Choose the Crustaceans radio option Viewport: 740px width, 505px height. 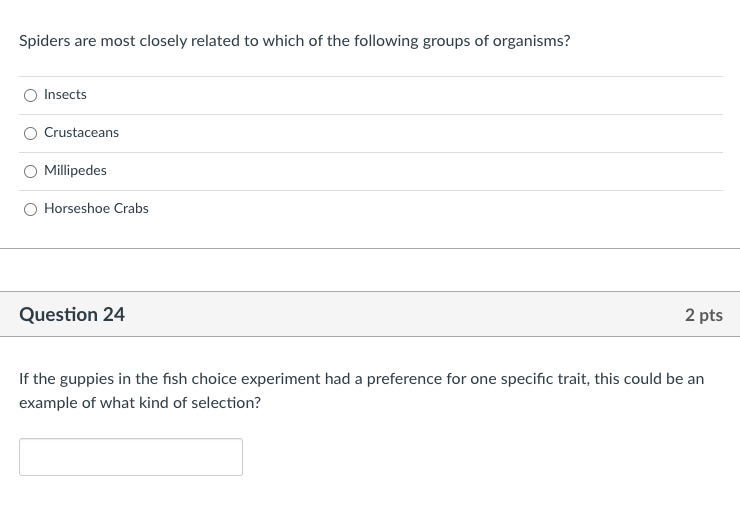[x=31, y=133]
